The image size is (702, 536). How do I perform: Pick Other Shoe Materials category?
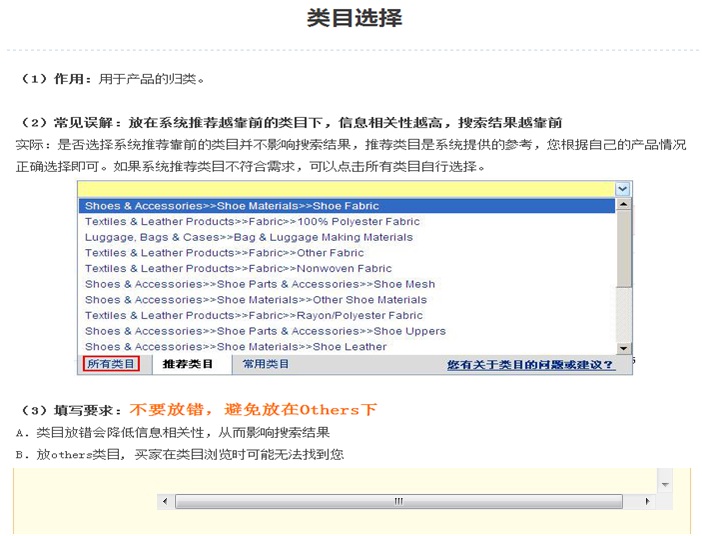tap(347, 300)
